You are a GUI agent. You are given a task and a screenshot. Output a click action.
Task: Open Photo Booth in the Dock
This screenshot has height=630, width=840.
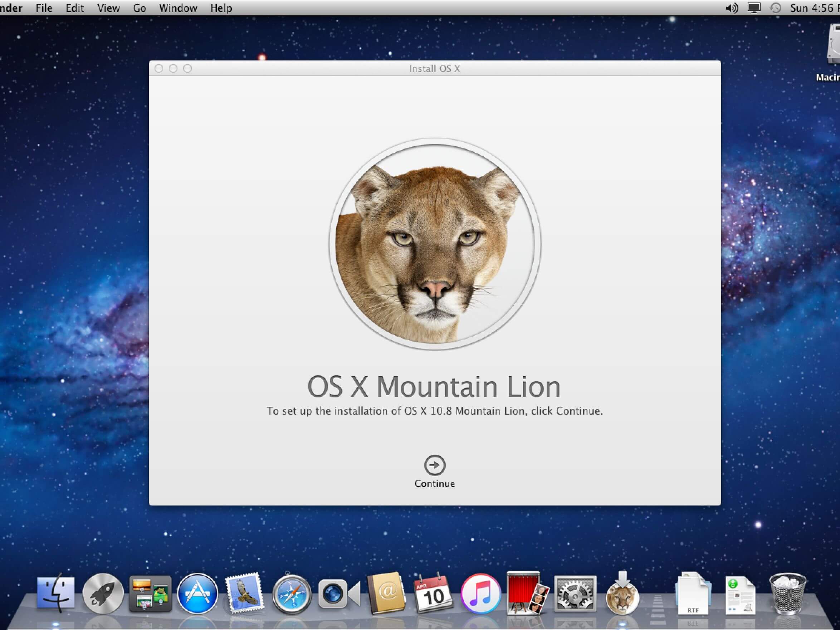528,593
